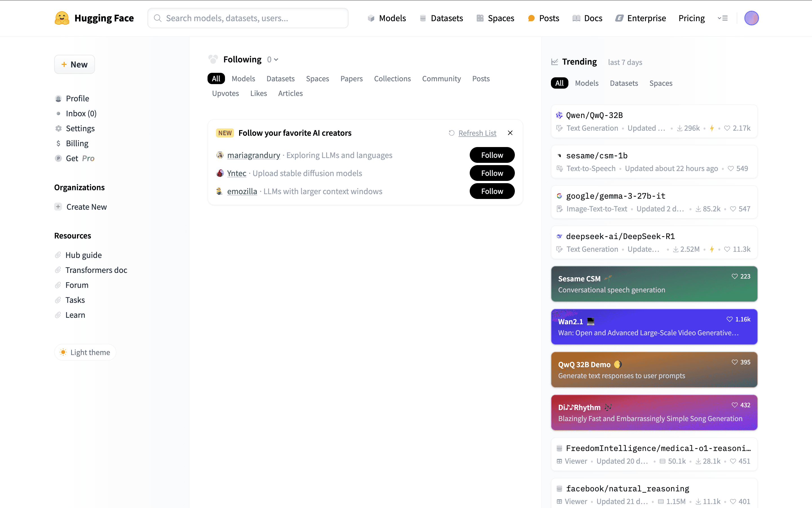Viewport: 812px width, 508px height.
Task: Follow Yntec
Action: pos(492,173)
